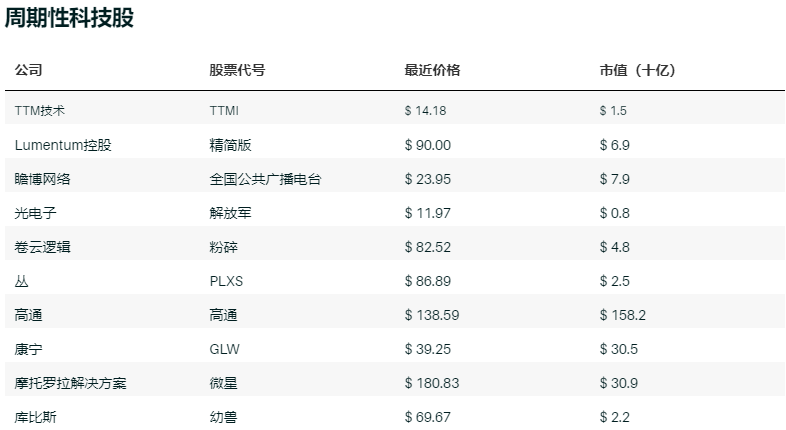The height and width of the screenshot is (430, 786).
Task: Click the company name 光电子
Action: (x=36, y=213)
